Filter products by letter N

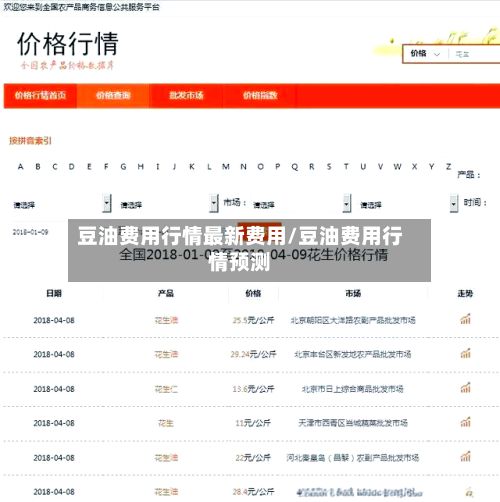[243, 166]
